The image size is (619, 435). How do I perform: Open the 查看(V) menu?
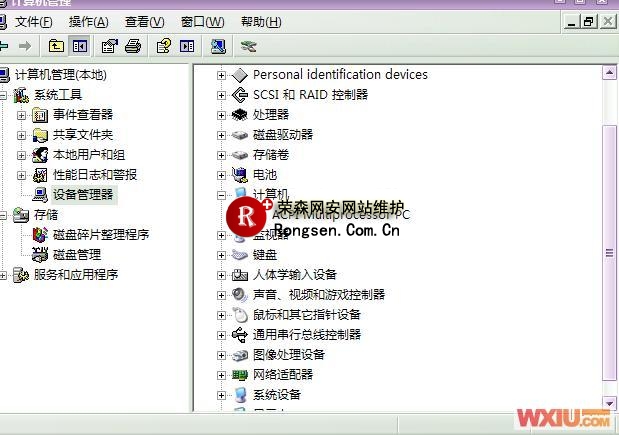tap(145, 21)
